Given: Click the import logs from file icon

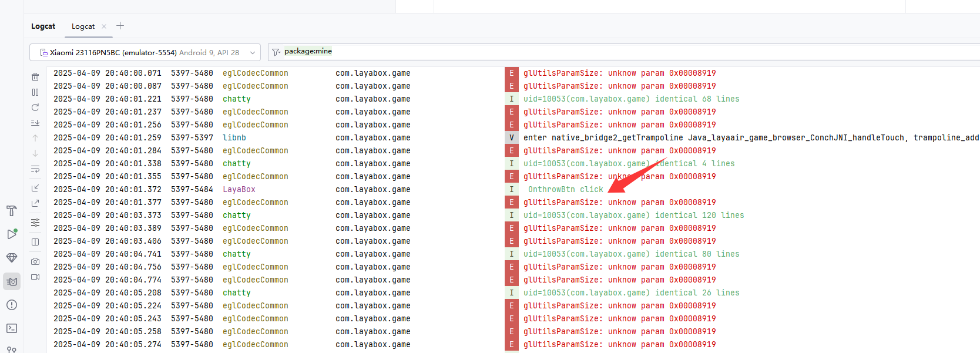Looking at the screenshot, I should click(x=35, y=188).
